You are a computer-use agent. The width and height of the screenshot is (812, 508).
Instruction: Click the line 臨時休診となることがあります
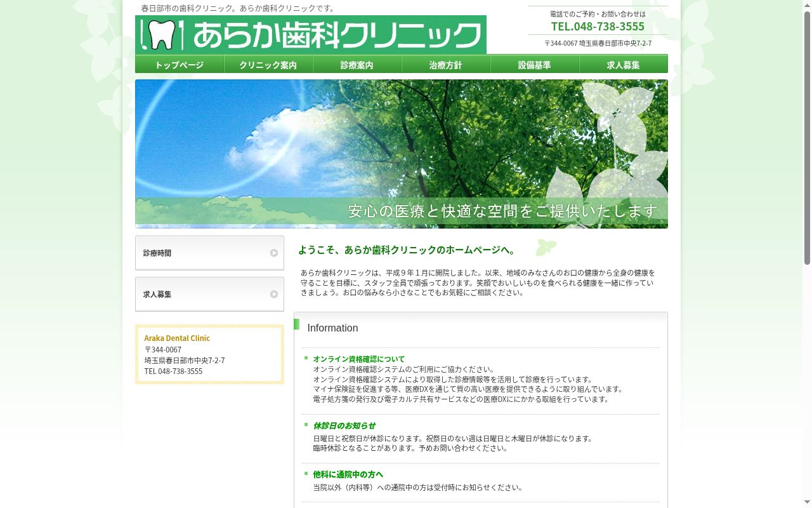coord(411,448)
